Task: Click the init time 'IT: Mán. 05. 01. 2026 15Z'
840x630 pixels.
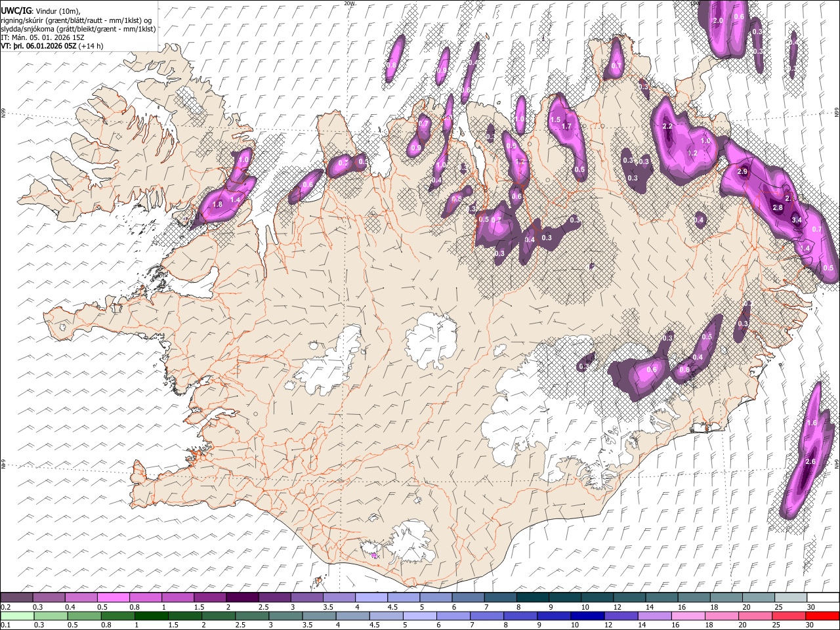Action: (43, 38)
